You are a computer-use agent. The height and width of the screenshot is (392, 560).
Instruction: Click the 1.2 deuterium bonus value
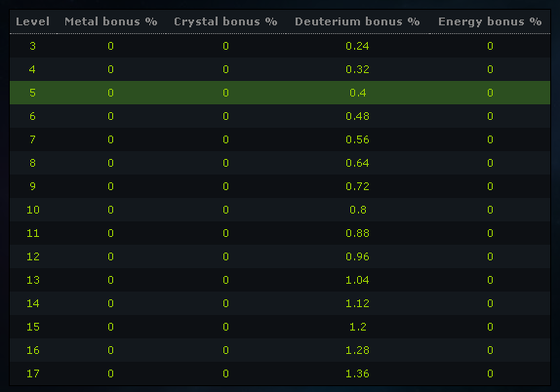(358, 327)
